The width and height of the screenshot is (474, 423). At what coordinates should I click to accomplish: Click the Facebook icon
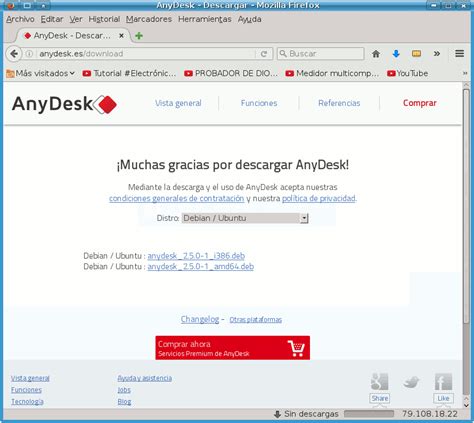(443, 382)
